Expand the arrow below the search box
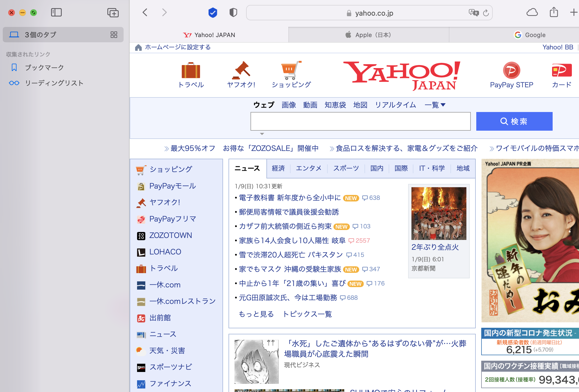 click(x=262, y=134)
